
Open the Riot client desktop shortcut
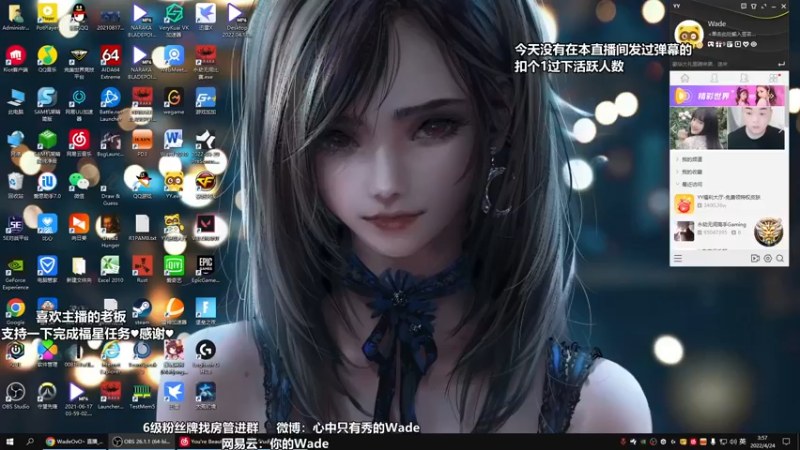15,59
